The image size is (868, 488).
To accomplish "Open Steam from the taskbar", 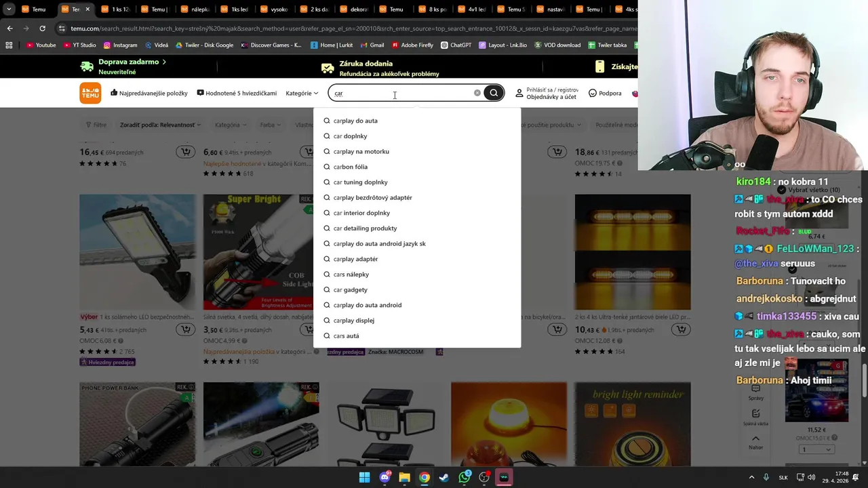I will point(444,478).
